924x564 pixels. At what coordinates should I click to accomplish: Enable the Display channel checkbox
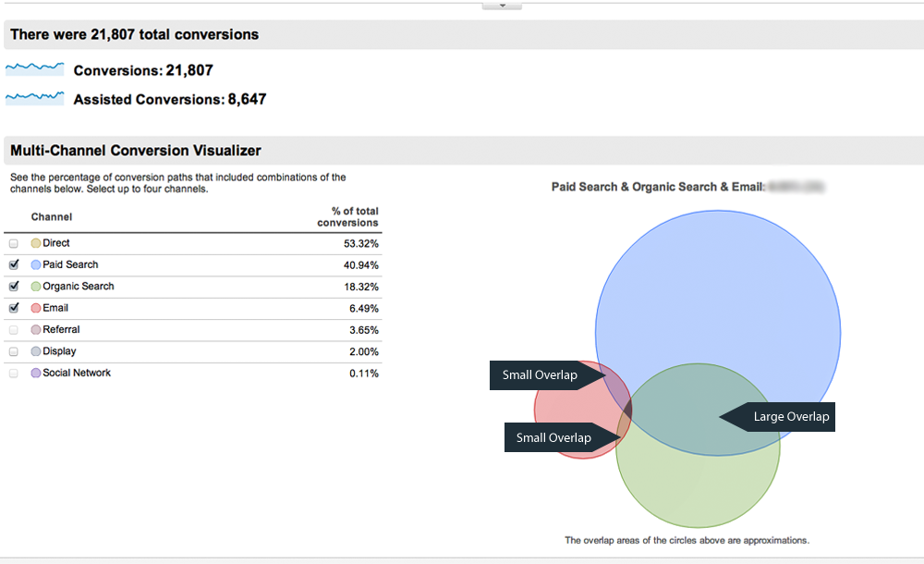click(x=13, y=352)
